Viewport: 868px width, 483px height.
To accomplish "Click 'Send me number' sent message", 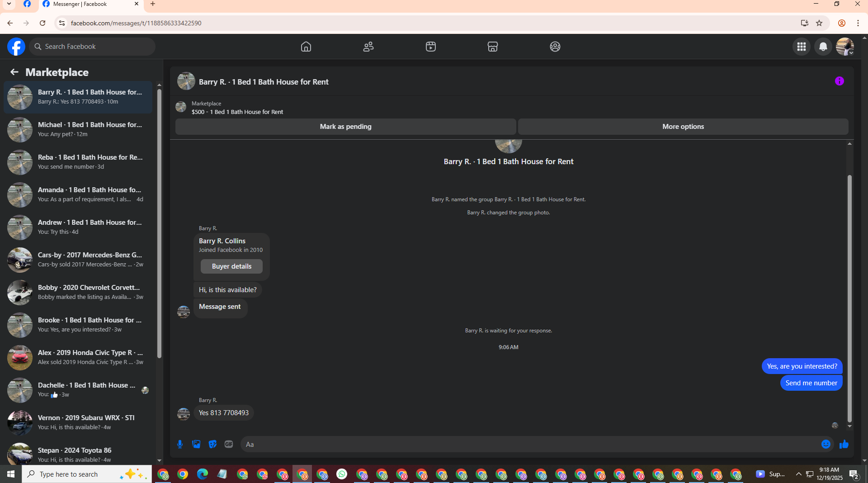I will click(x=811, y=383).
